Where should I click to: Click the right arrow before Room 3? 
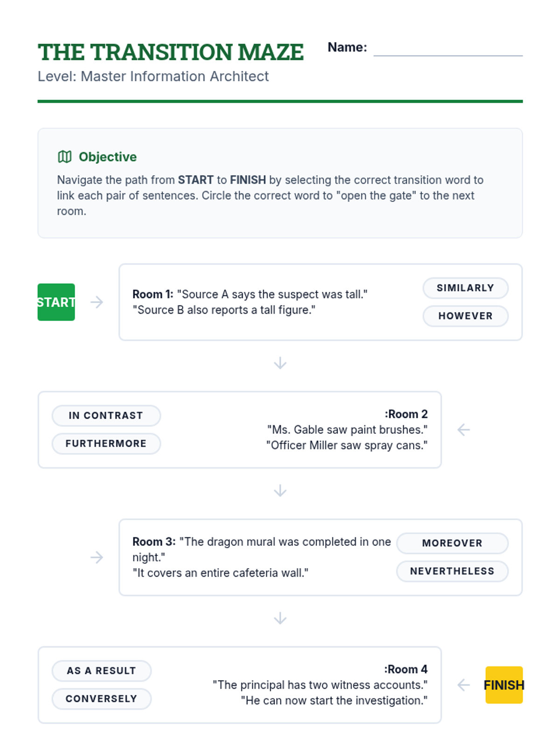[x=97, y=557]
